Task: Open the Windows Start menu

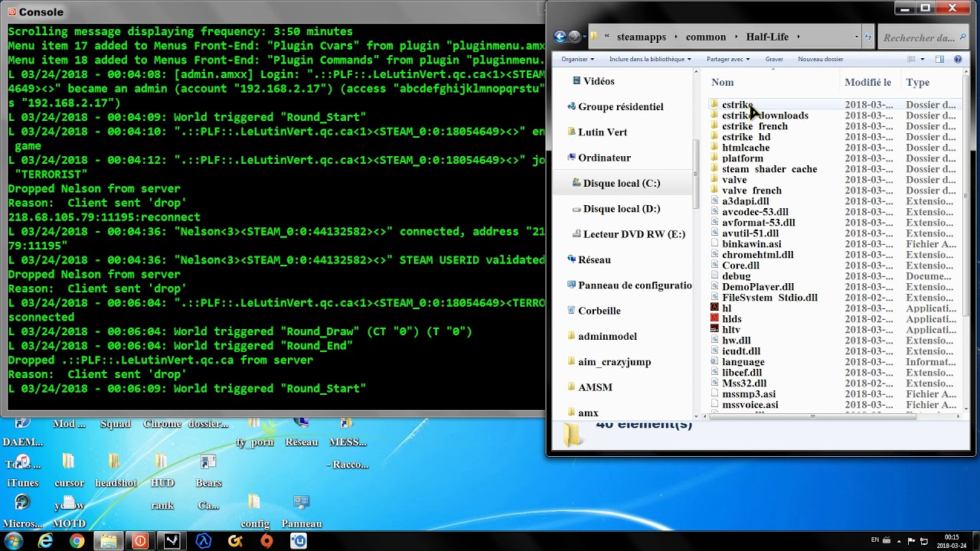Action: point(13,541)
